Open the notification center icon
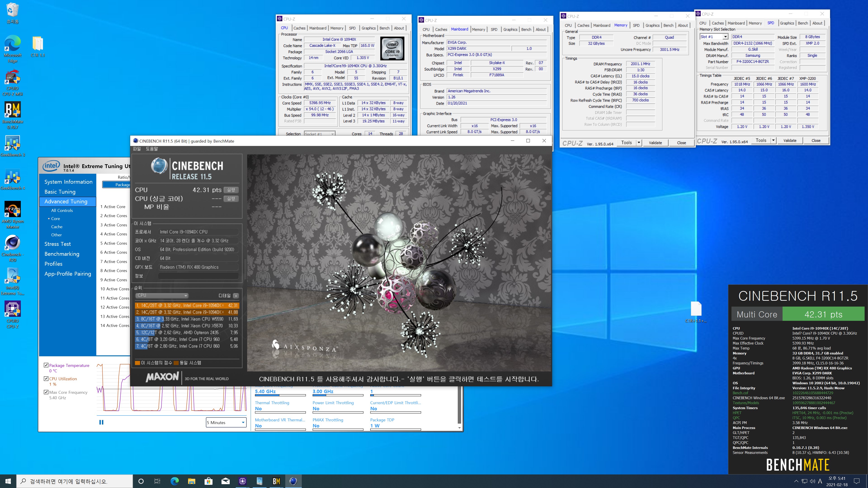The width and height of the screenshot is (868, 488). [x=857, y=481]
